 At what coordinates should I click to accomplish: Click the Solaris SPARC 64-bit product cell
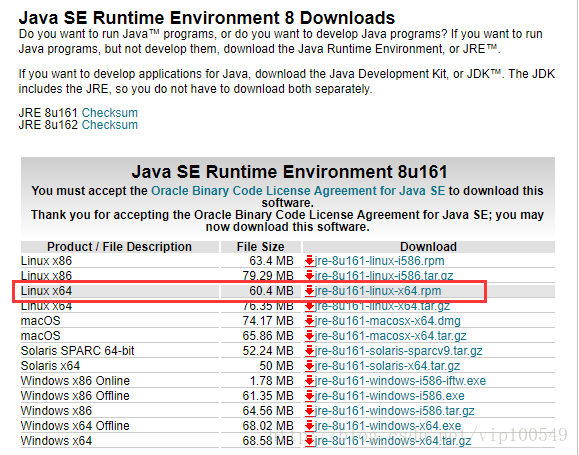(120, 351)
